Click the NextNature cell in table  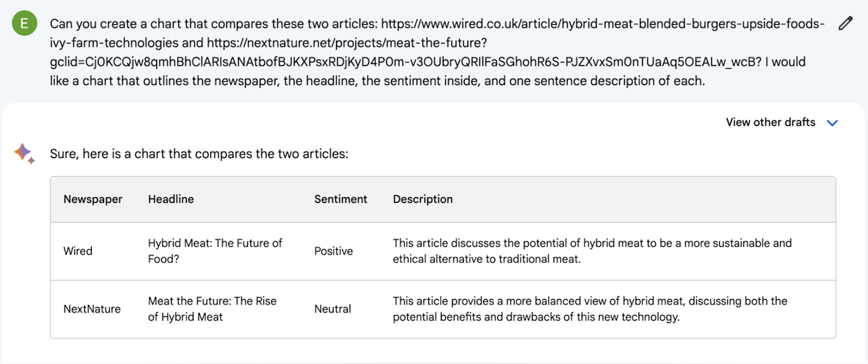tap(92, 309)
